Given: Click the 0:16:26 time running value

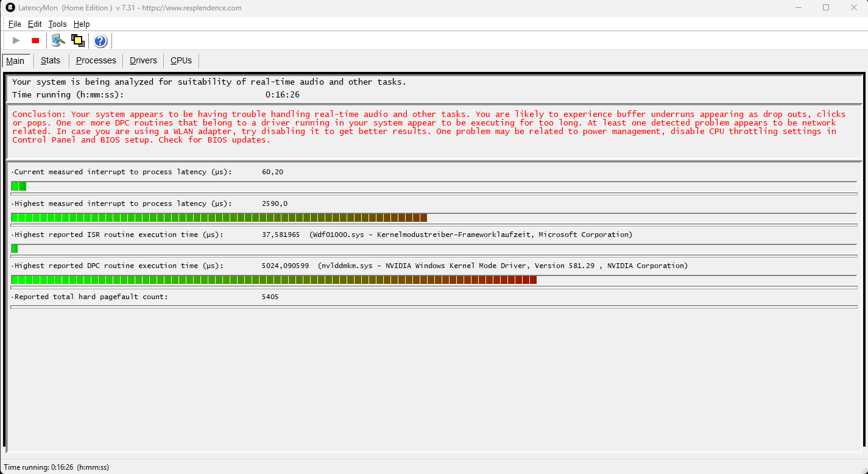Looking at the screenshot, I should 283,95.
